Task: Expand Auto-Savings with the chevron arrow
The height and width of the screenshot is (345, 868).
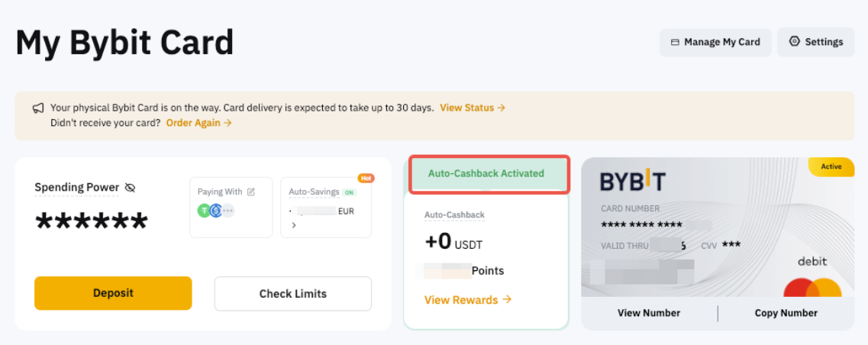Action: tap(294, 225)
